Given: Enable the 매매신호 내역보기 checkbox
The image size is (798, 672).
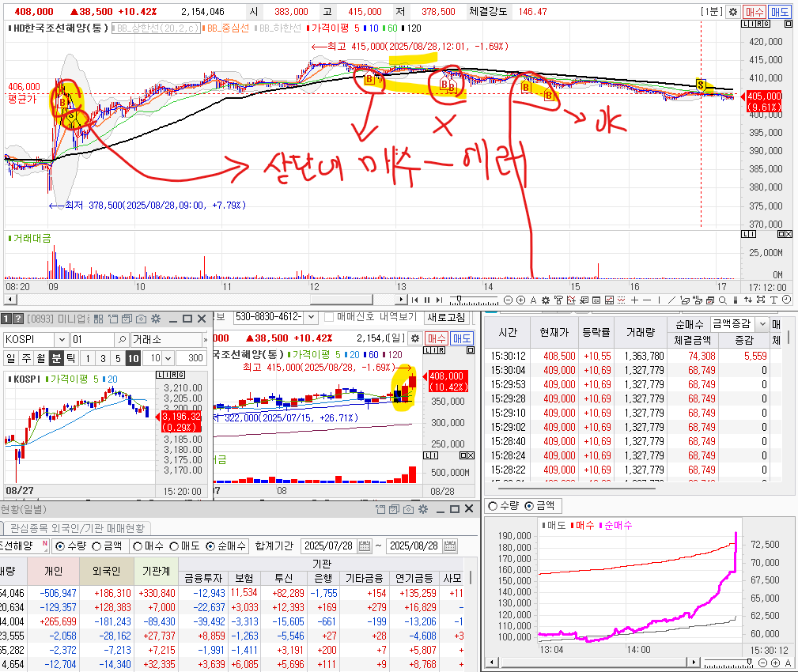Looking at the screenshot, I should [329, 318].
